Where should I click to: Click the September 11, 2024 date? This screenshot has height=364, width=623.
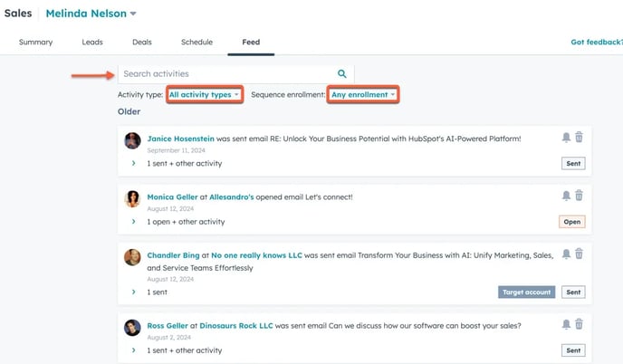click(176, 150)
